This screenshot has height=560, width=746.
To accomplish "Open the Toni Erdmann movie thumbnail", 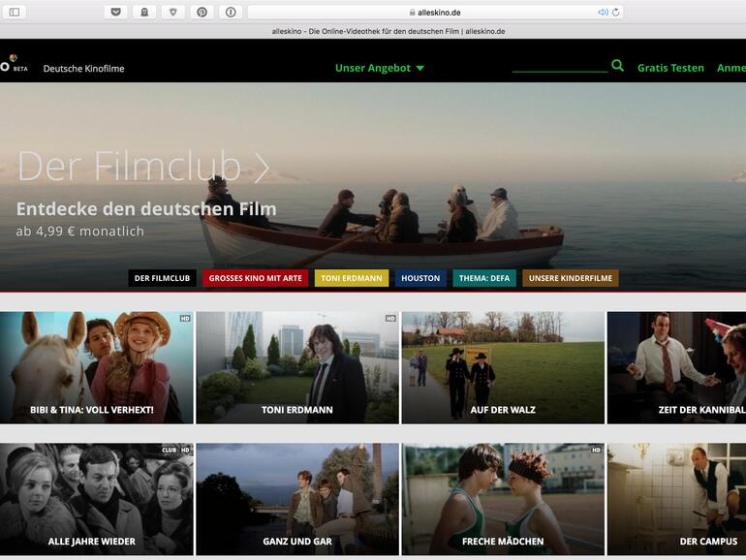I will (297, 367).
